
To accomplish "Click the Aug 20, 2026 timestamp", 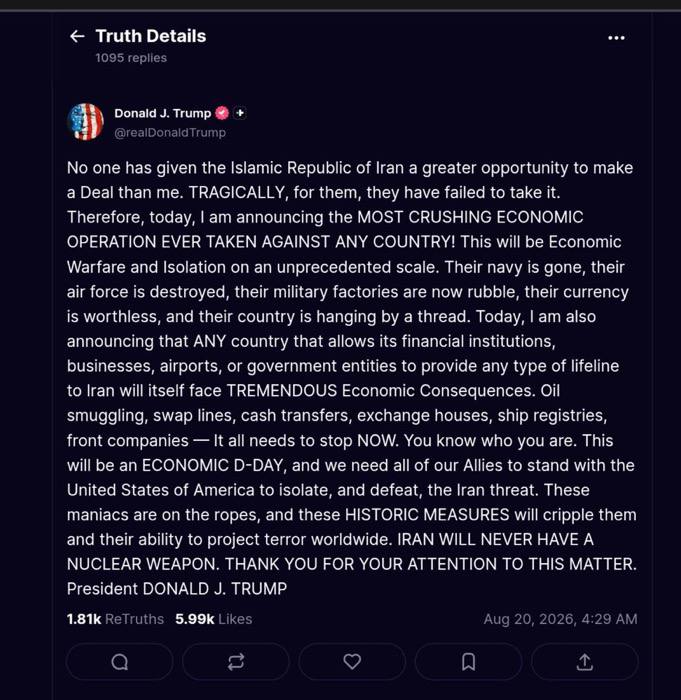I will tap(560, 619).
